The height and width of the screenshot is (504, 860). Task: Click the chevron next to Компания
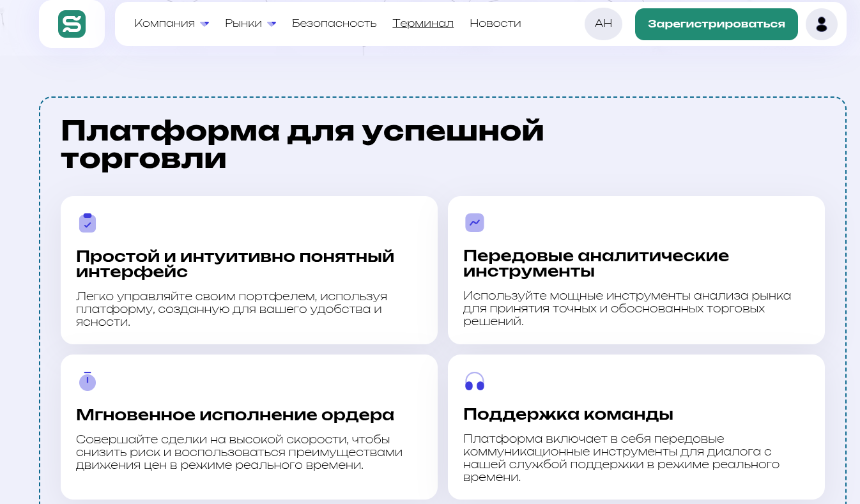coord(204,24)
